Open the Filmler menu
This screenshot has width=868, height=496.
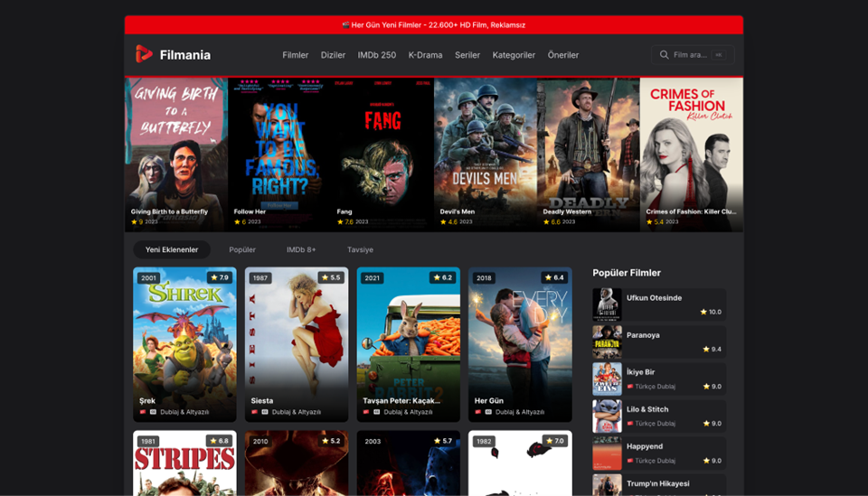tap(295, 55)
